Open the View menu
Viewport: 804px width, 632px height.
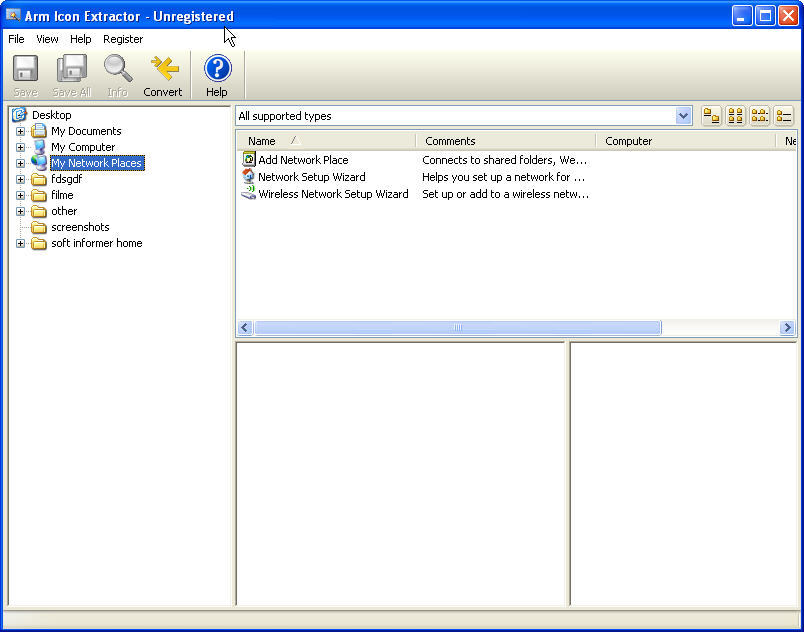click(47, 39)
